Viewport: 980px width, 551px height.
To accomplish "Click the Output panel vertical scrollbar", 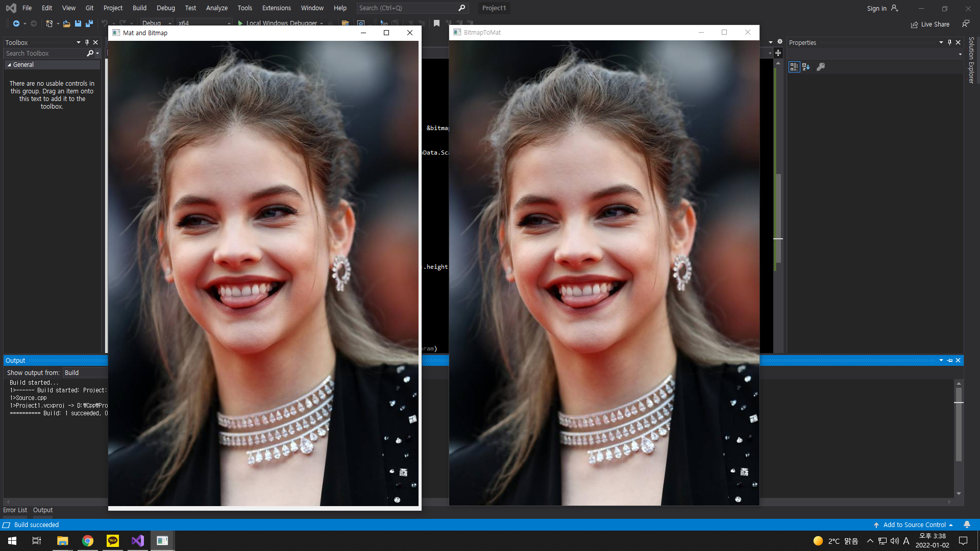I will pyautogui.click(x=959, y=423).
